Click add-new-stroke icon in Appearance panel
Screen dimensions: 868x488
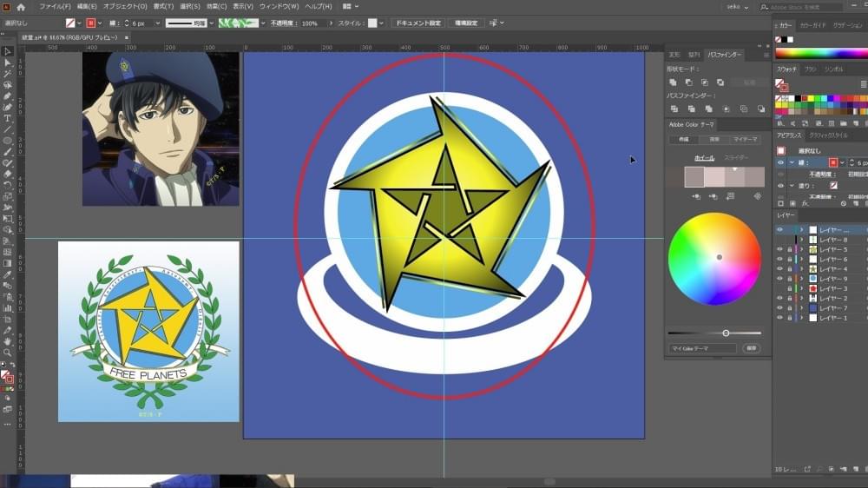point(781,204)
